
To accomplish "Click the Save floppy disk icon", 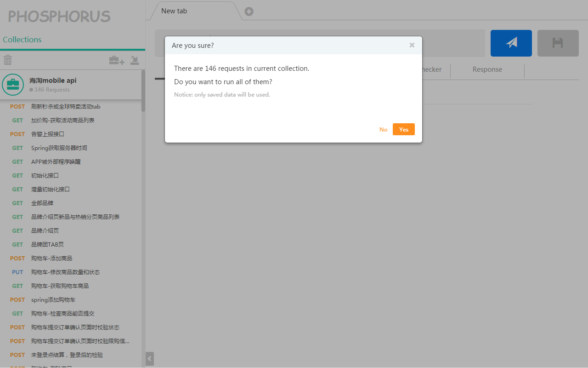I will click(558, 43).
